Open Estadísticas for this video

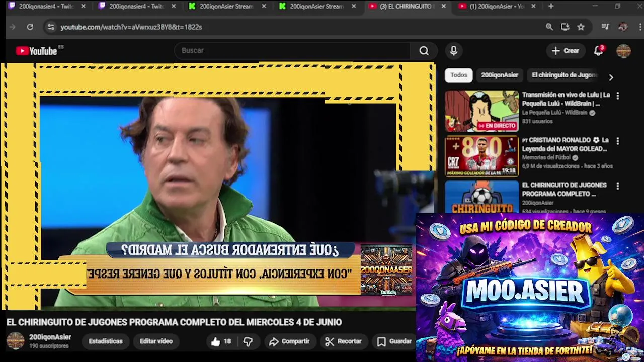coord(106,341)
